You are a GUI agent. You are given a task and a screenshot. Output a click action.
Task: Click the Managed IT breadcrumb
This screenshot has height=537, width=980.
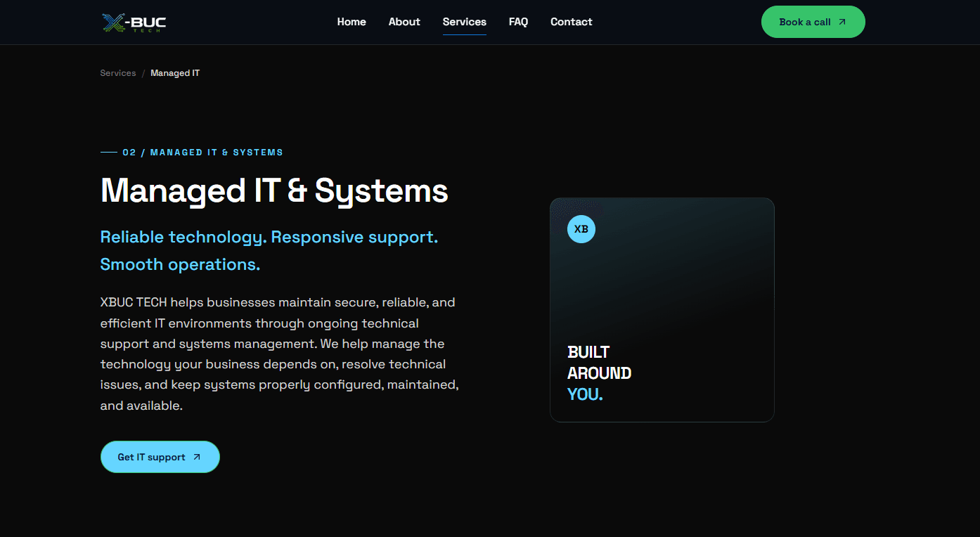point(175,73)
